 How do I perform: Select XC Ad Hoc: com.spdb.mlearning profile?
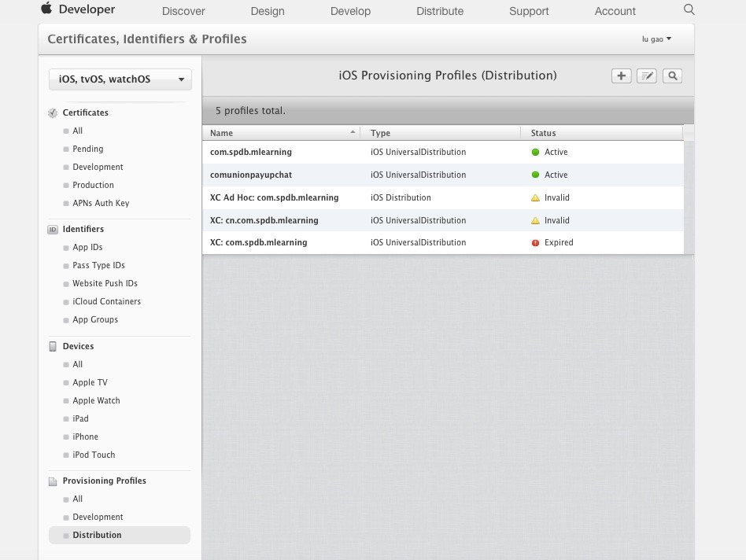443,197
